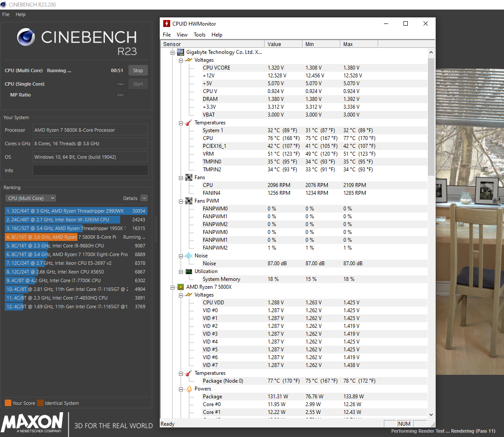504x437 pixels.
Task: Click the HWMonitor scrollbar down arrow
Action: coord(431,414)
